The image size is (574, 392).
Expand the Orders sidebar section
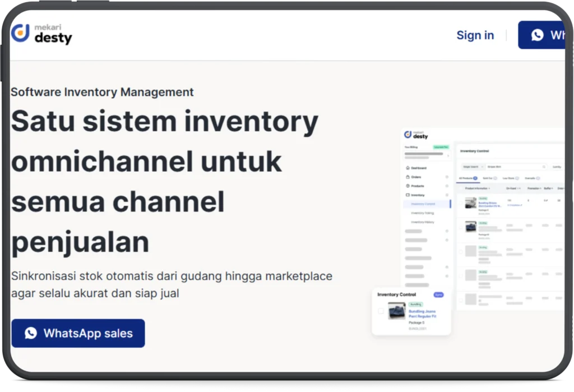(x=447, y=177)
